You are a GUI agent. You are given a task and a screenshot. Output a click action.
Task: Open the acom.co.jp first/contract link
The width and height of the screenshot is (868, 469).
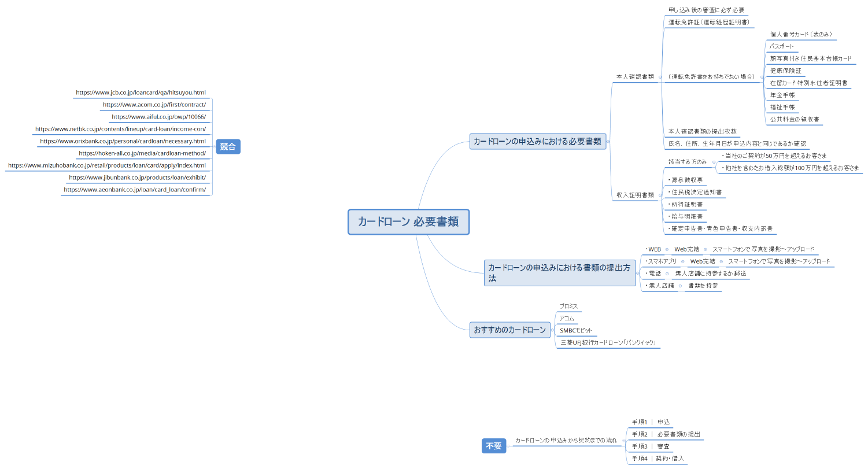(154, 105)
